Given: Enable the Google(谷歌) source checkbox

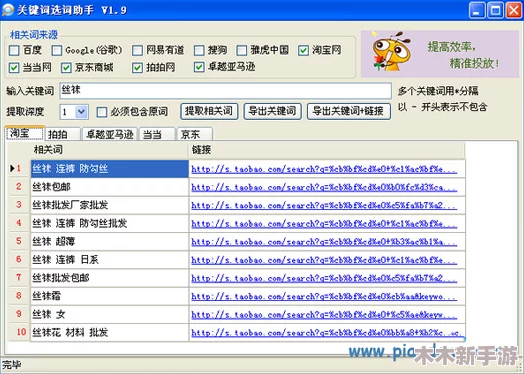Looking at the screenshot, I should tap(57, 50).
